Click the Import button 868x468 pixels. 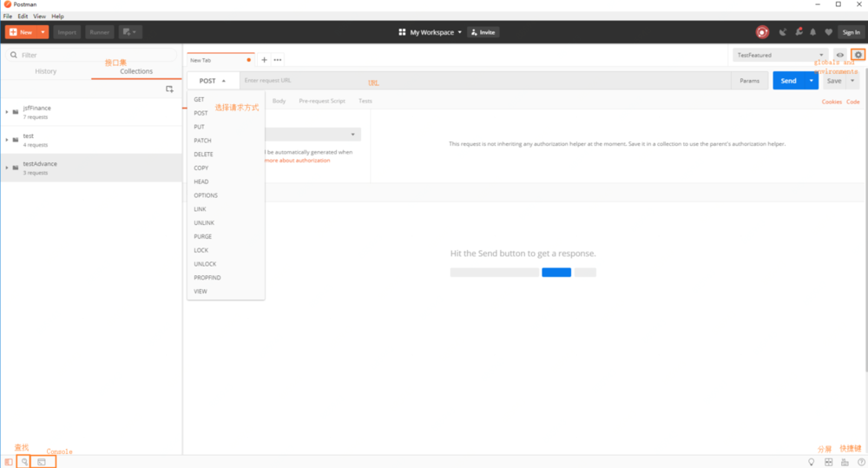(67, 32)
